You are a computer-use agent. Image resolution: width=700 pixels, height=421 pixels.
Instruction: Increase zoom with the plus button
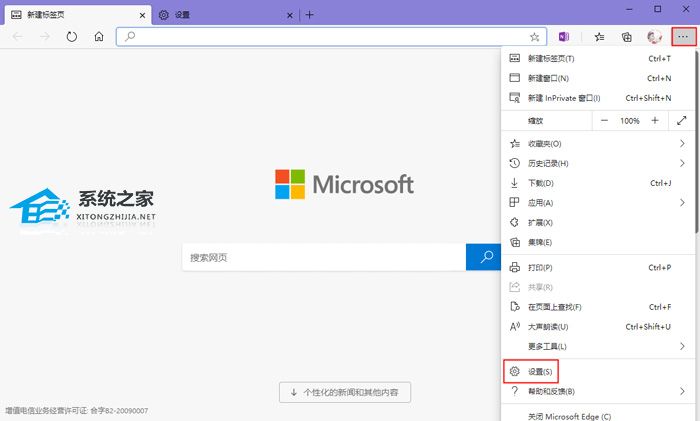point(655,120)
